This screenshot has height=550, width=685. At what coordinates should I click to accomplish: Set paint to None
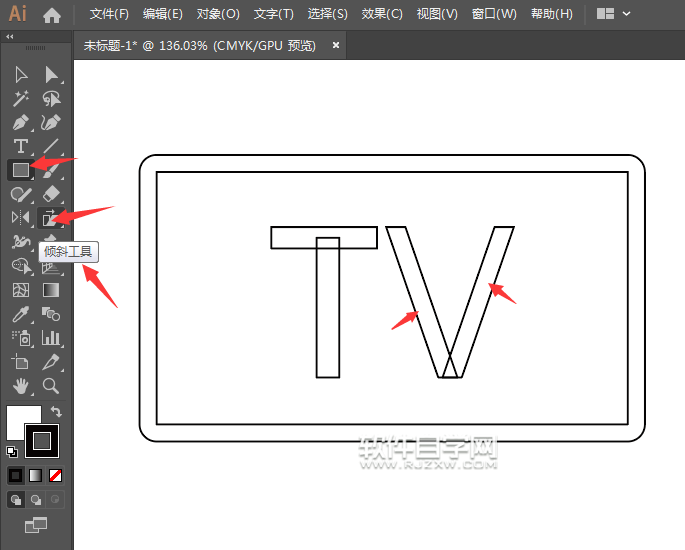click(x=56, y=475)
